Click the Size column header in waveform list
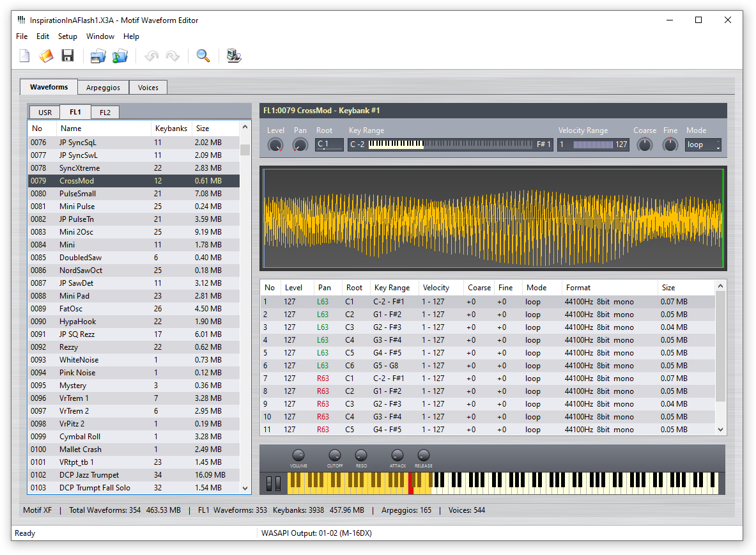 pos(203,129)
